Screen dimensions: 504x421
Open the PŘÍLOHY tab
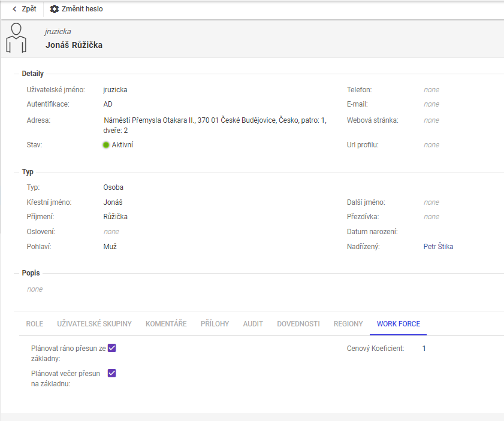click(x=216, y=323)
